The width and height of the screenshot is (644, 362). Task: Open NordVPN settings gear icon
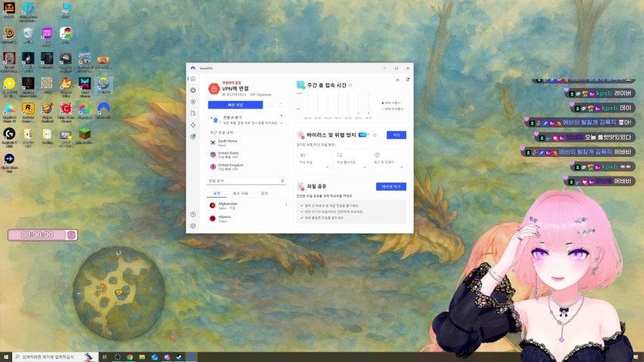coord(193,226)
